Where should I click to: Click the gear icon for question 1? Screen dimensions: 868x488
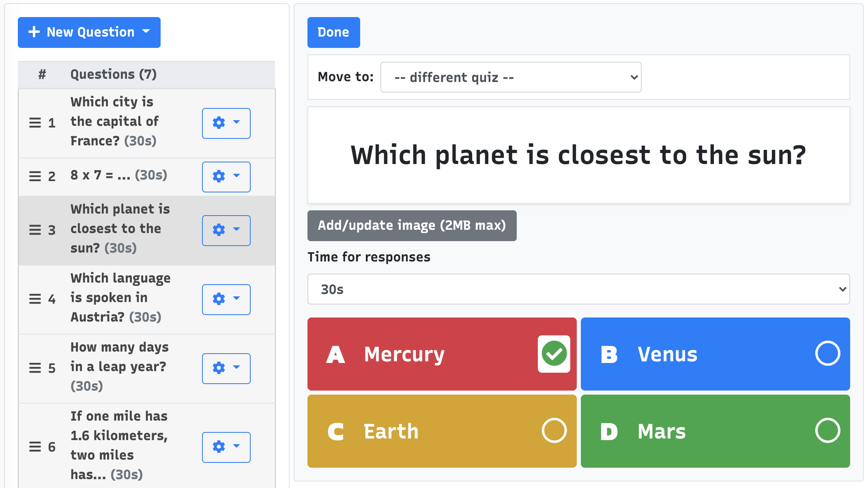(218, 122)
